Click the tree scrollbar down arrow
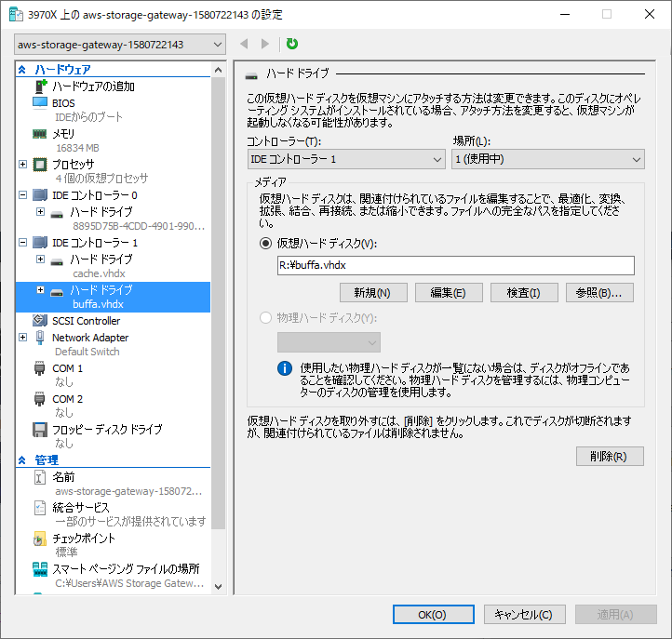This screenshot has width=672, height=639. pos(218,586)
